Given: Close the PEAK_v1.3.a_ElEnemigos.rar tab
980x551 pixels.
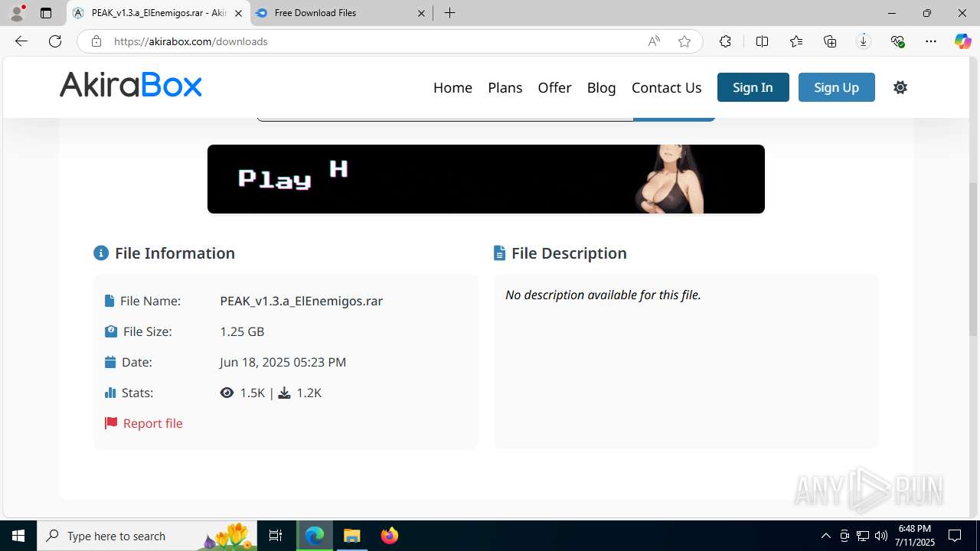Looking at the screenshot, I should point(238,13).
